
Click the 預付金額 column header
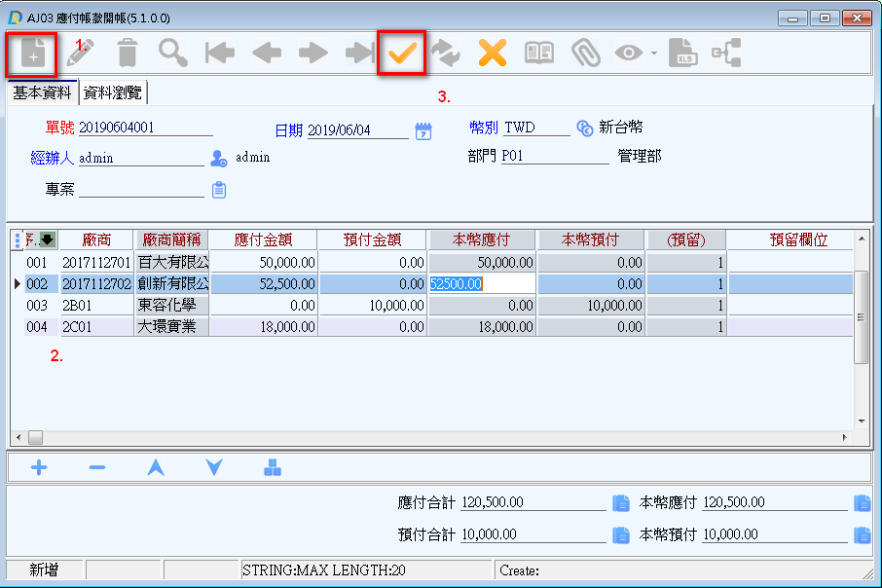click(373, 239)
